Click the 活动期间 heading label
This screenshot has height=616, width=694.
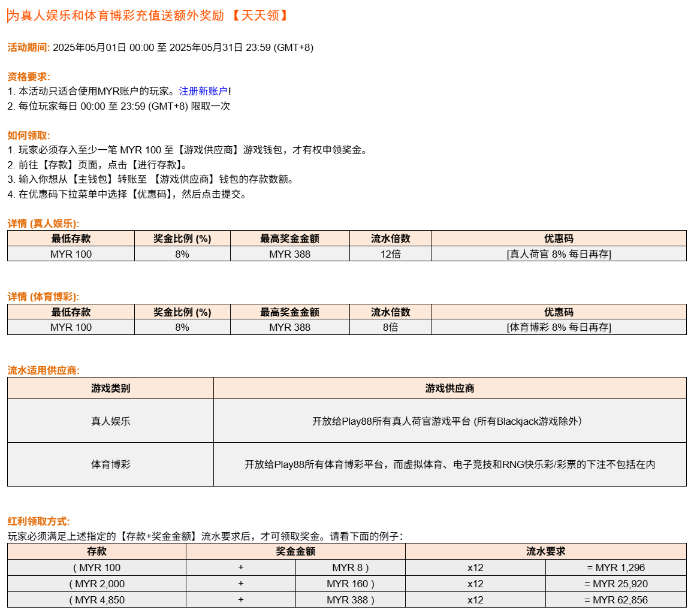coord(29,47)
